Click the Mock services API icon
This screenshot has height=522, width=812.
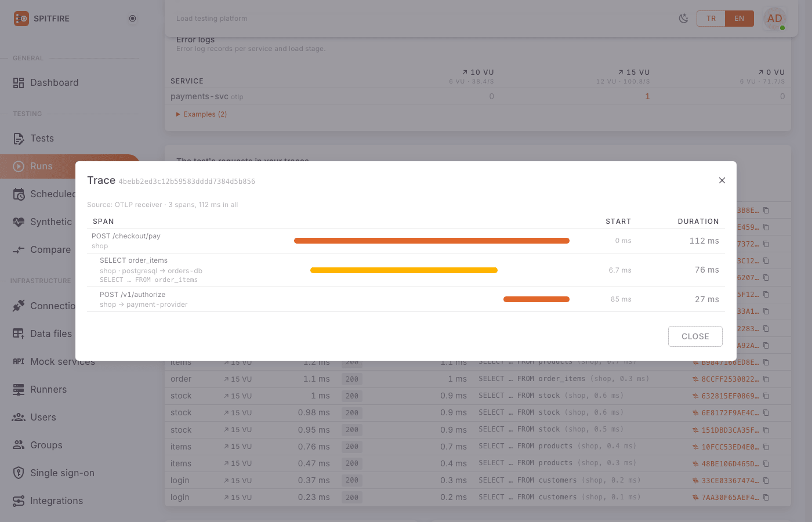click(19, 361)
